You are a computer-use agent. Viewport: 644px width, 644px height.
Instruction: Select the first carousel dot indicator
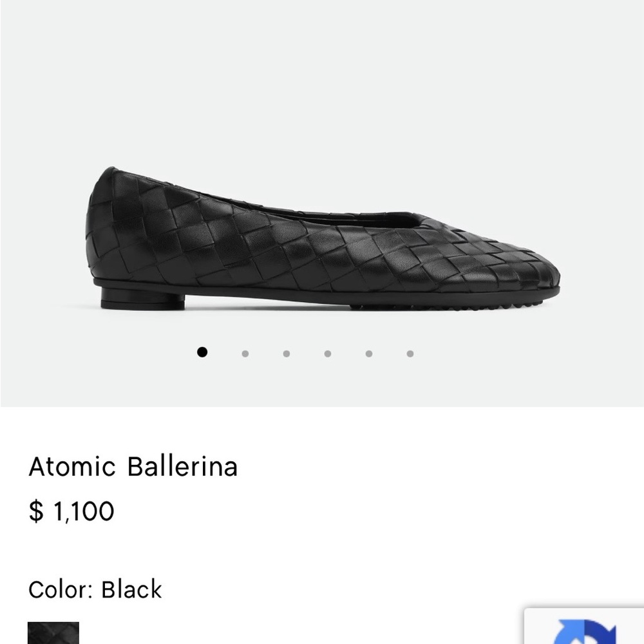[203, 352]
